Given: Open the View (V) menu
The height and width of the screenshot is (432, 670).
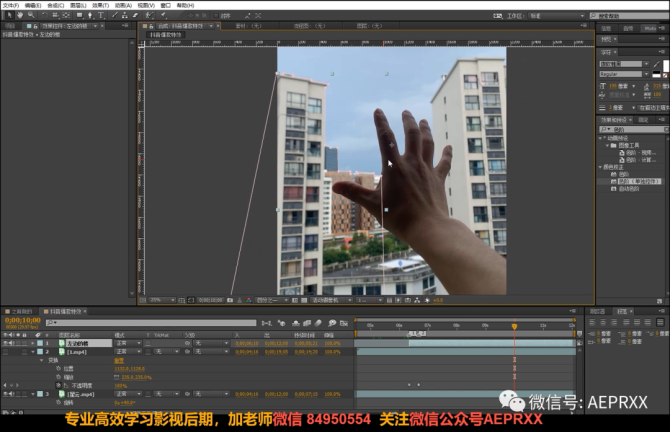Looking at the screenshot, I should point(146,5).
